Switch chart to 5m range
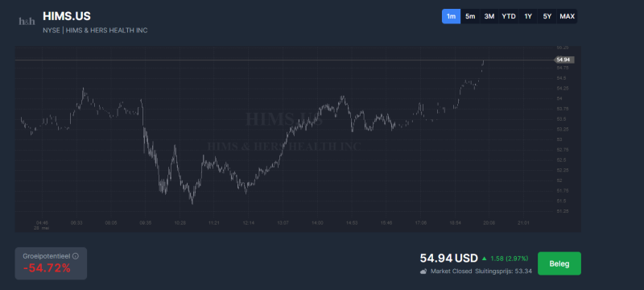The height and width of the screenshot is (290, 644). pos(470,16)
